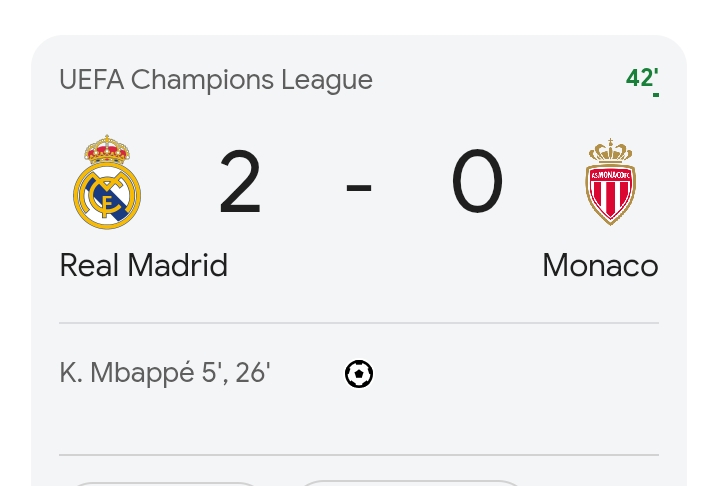Click the AS Monaco club crest

[610, 182]
